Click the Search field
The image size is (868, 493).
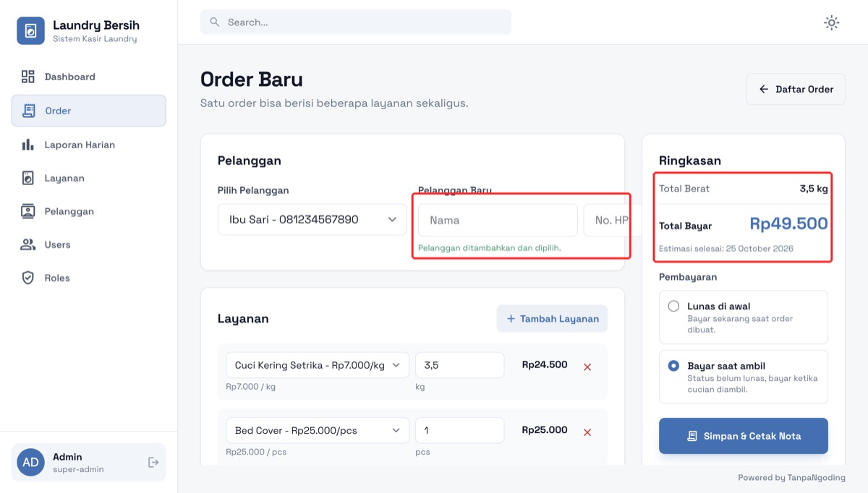(356, 22)
